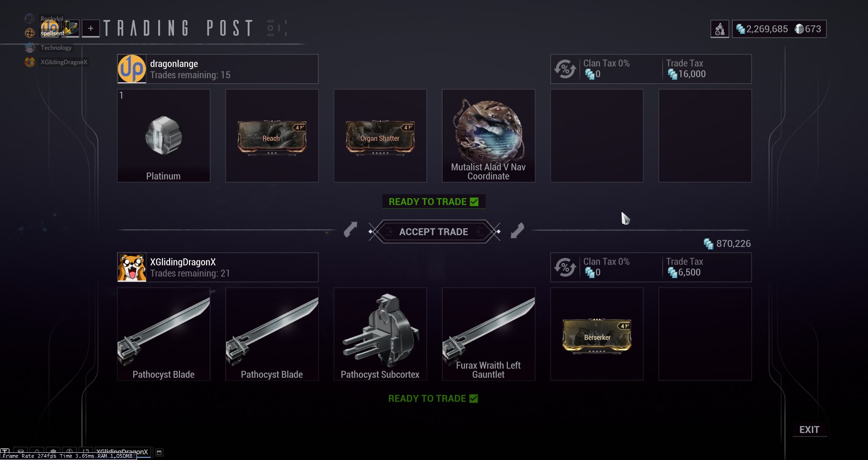868x460 pixels.
Task: Click the Mutalist Alad V Nav Coordinate
Action: [488, 136]
